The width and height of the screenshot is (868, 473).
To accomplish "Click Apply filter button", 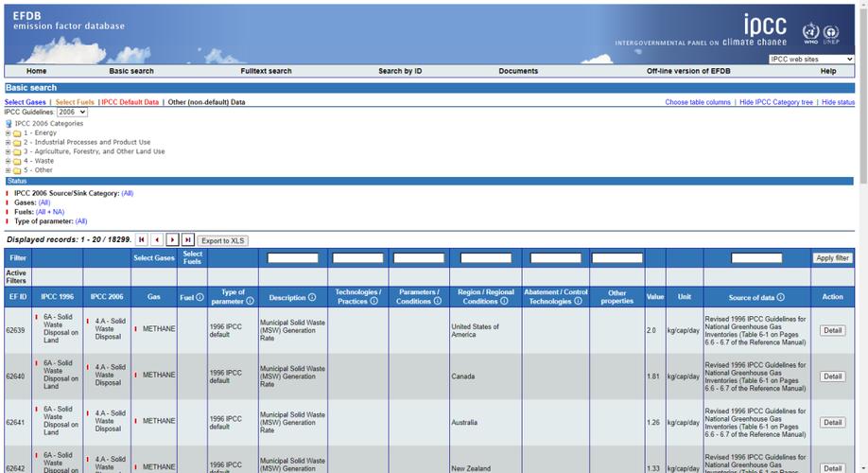I will coord(832,257).
